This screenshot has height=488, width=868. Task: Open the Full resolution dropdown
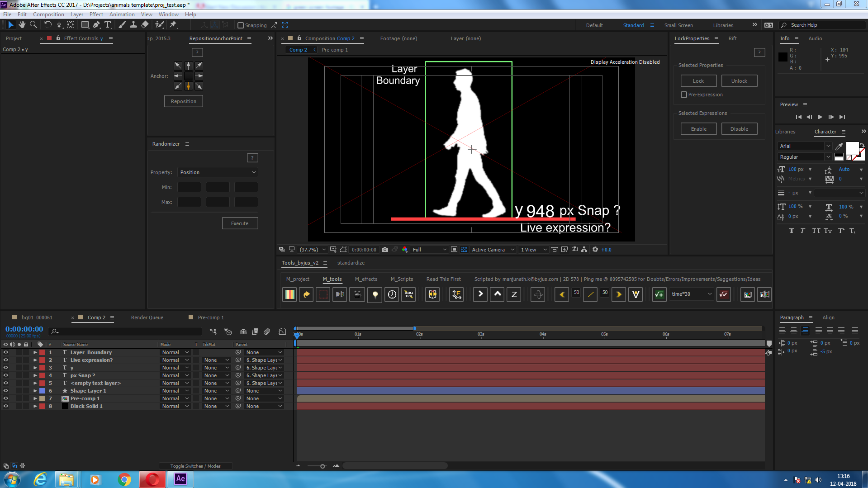(429, 250)
